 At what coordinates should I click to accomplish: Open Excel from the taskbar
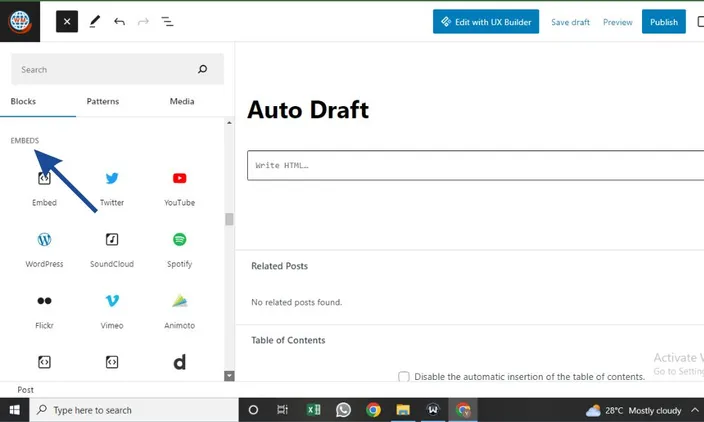313,410
